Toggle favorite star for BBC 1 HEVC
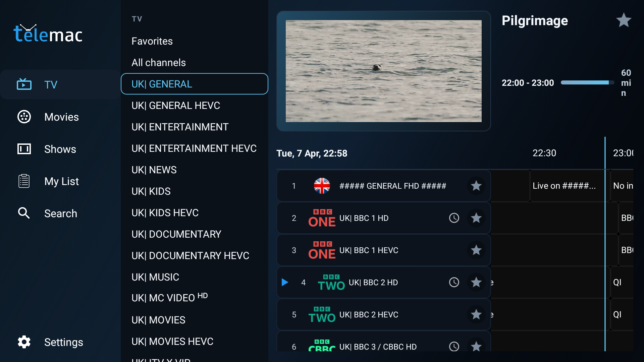644x362 pixels. (x=476, y=250)
